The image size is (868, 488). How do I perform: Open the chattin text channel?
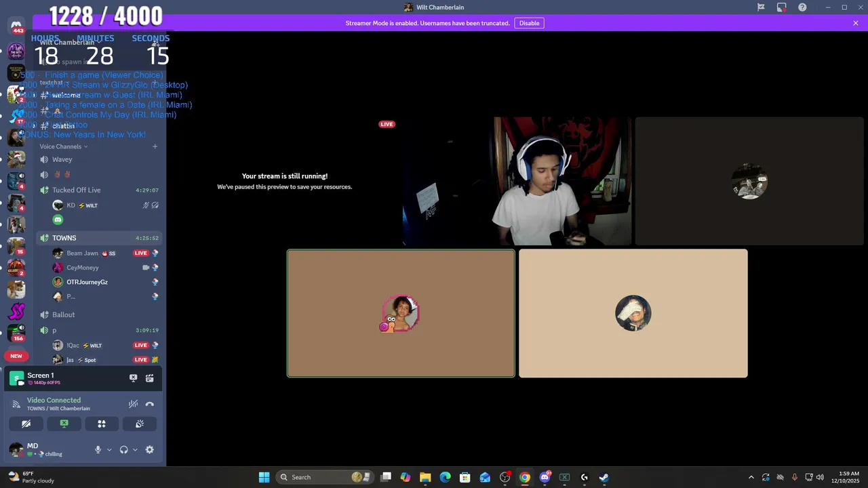[98, 126]
